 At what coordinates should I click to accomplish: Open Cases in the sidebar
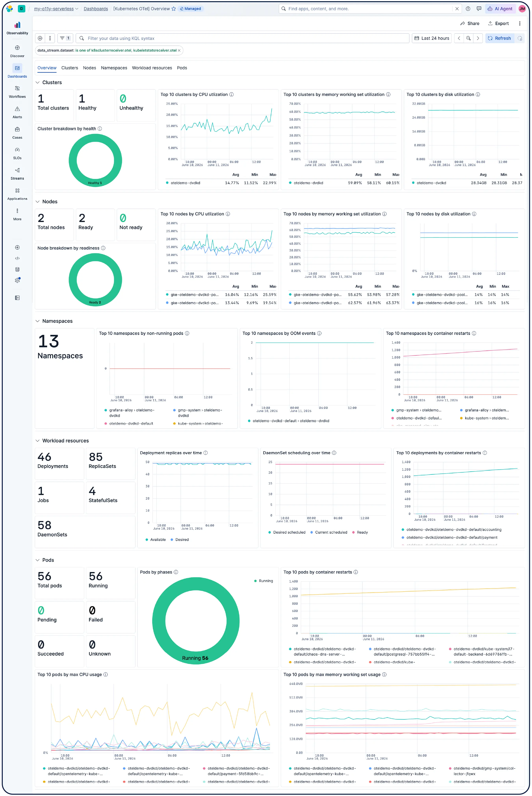(17, 133)
